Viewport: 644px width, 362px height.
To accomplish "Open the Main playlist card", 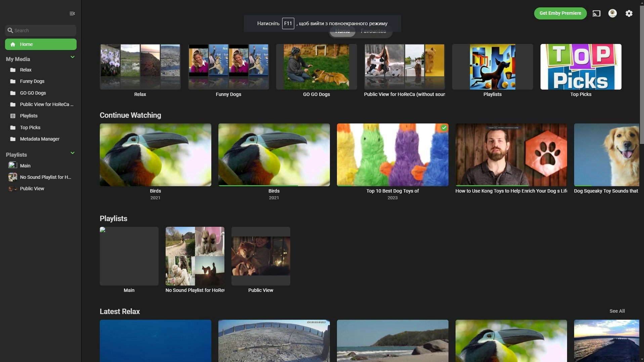I will point(129,256).
